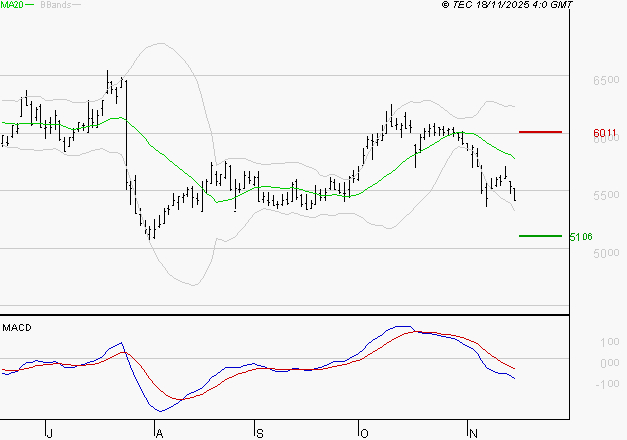
Task: Click the MACD 100 axis label
Action: pyautogui.click(x=609, y=342)
